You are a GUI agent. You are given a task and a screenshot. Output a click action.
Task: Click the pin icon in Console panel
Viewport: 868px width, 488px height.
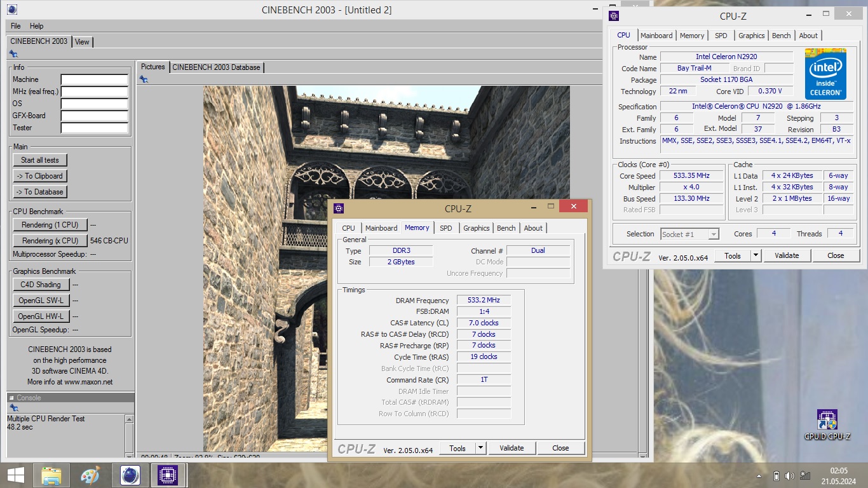pyautogui.click(x=13, y=408)
